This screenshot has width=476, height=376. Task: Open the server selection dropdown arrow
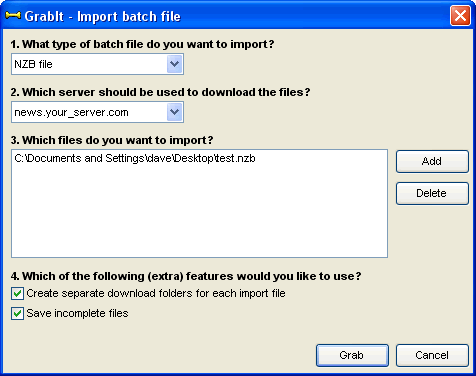tap(174, 112)
